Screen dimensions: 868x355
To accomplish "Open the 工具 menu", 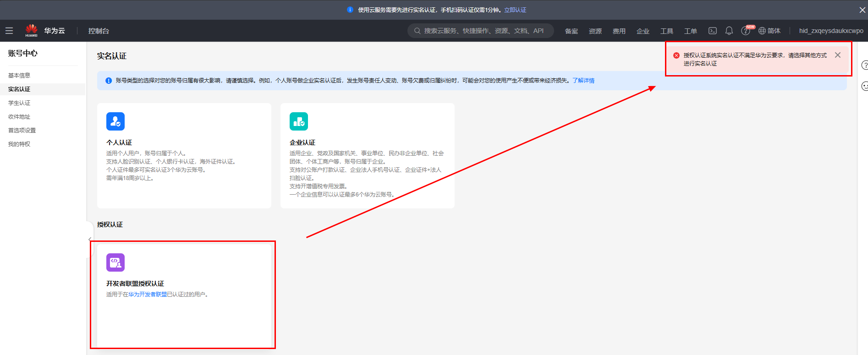I will point(667,31).
